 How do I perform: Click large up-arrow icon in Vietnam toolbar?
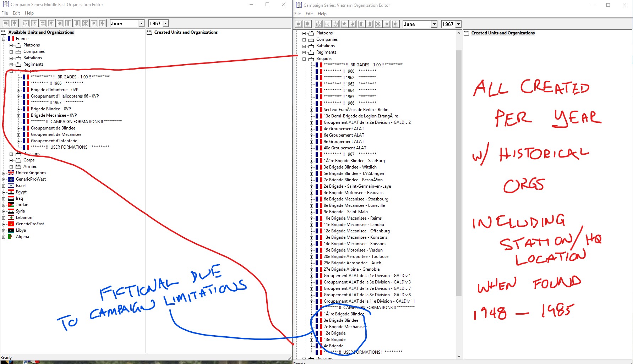(361, 24)
